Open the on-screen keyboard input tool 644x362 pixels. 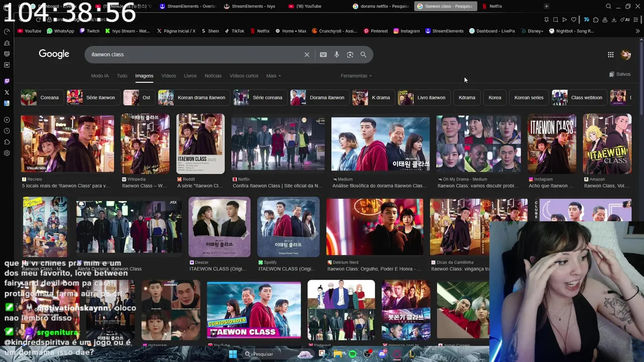pyautogui.click(x=323, y=54)
